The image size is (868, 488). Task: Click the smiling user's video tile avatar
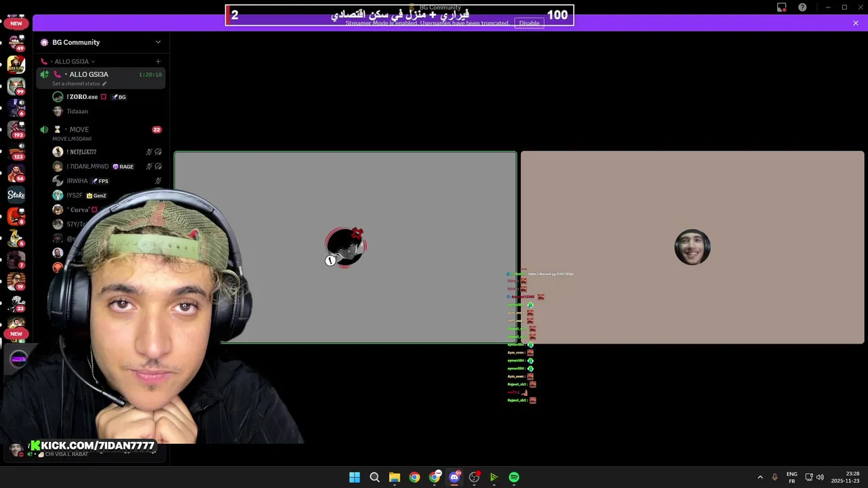tap(692, 247)
